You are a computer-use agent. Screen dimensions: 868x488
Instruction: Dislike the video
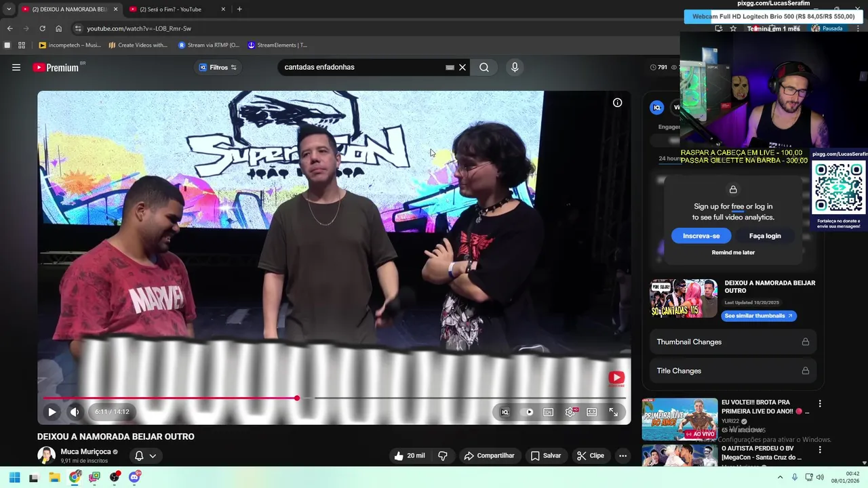442,455
